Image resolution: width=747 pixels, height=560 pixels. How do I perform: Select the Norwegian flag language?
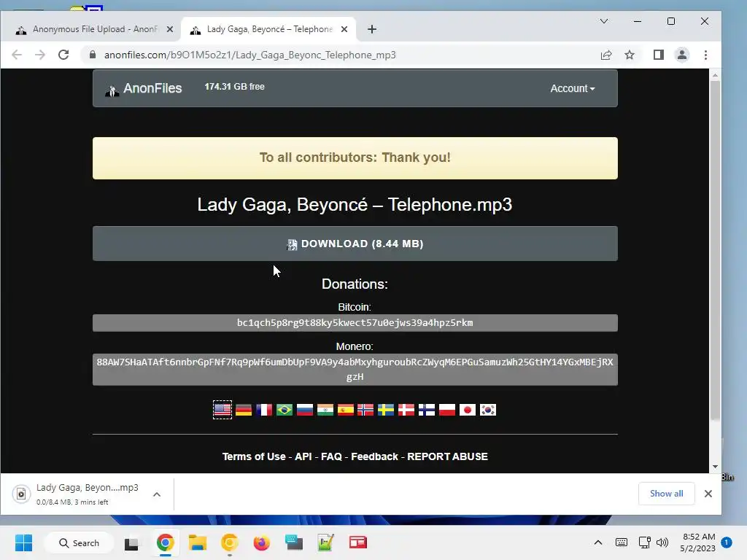pos(366,410)
